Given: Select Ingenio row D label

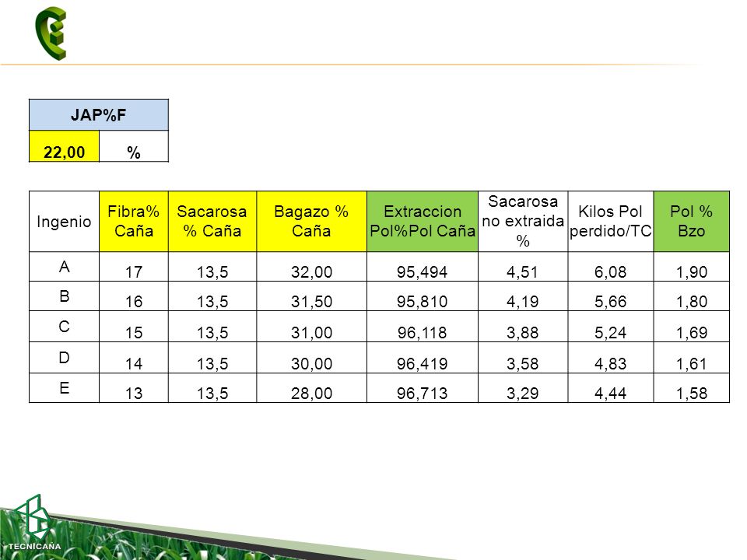Looking at the screenshot, I should click(65, 358).
